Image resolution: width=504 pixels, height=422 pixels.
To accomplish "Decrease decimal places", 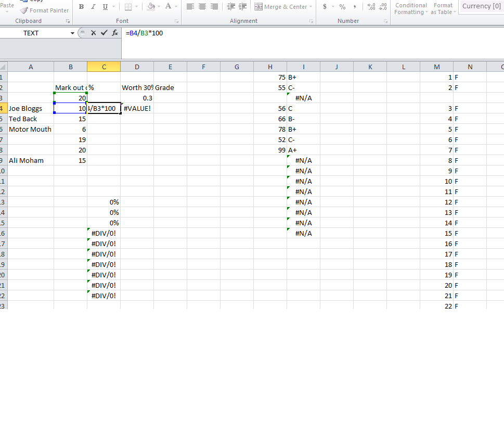I will tap(383, 6).
